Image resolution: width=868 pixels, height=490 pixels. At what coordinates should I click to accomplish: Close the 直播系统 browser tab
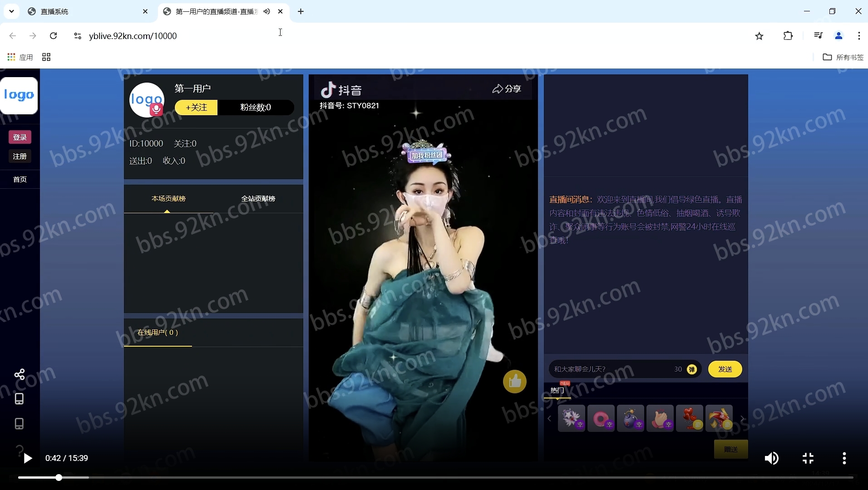pos(145,11)
